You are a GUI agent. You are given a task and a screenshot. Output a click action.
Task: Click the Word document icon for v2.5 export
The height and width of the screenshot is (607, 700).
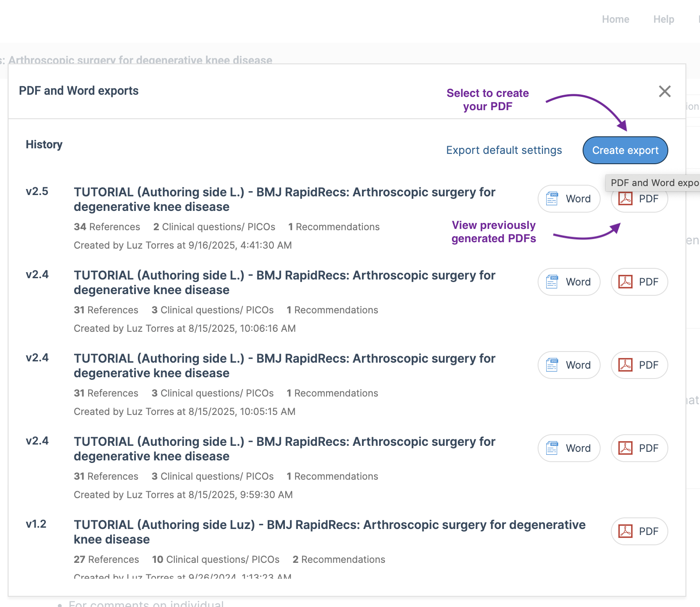(552, 199)
